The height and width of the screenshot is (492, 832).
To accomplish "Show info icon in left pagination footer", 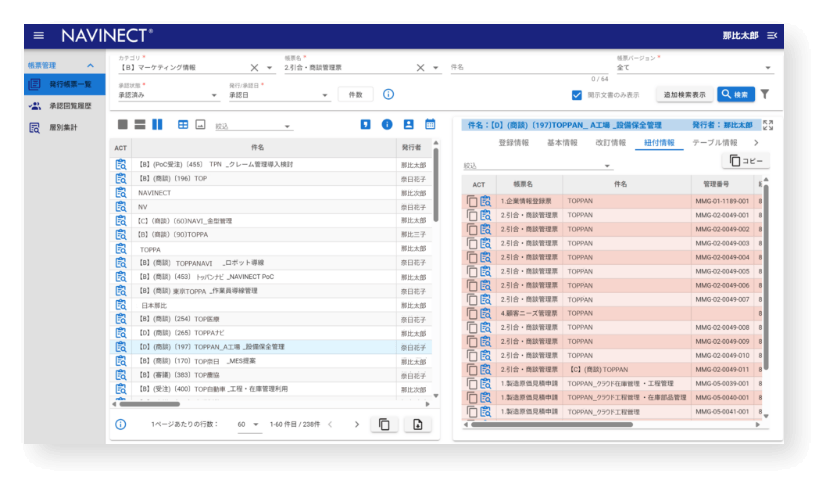I will pyautogui.click(x=121, y=424).
